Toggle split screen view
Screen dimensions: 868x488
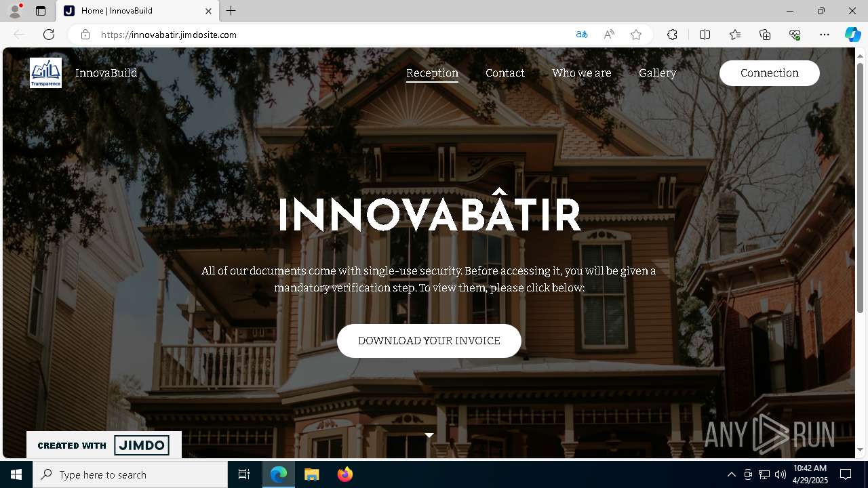point(705,35)
